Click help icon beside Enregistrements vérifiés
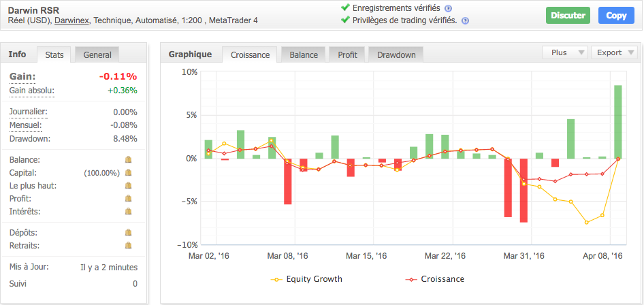The image size is (644, 305). (448, 8)
